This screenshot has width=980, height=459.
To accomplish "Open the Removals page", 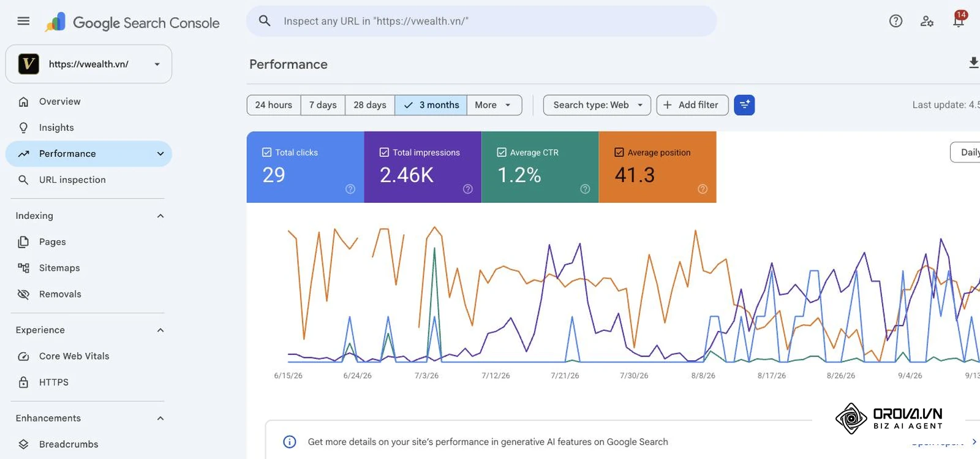I will pos(89,294).
